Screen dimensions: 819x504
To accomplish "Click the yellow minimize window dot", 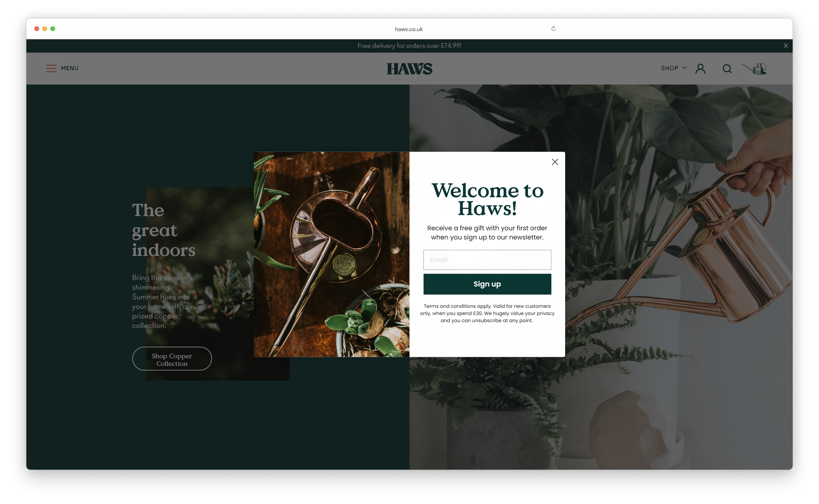I will [45, 29].
